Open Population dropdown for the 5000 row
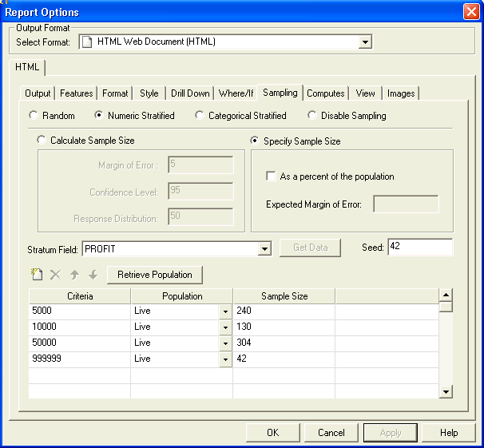 tap(226, 311)
